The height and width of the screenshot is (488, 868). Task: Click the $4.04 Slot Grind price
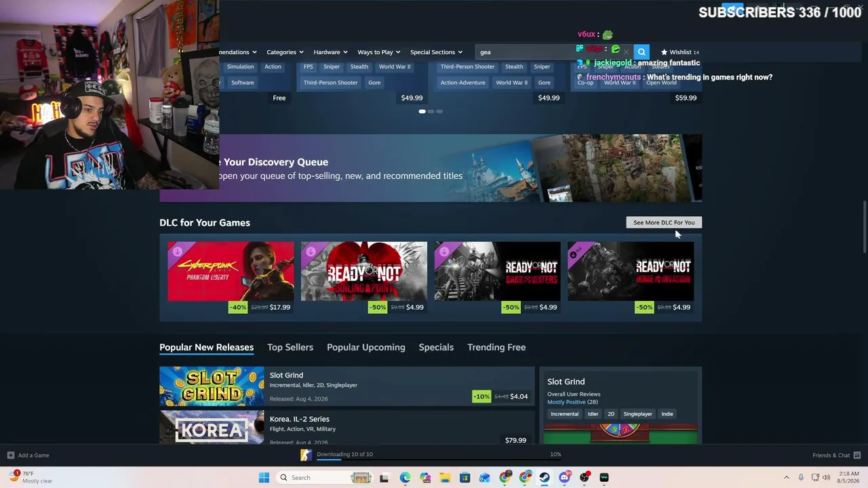(519, 396)
